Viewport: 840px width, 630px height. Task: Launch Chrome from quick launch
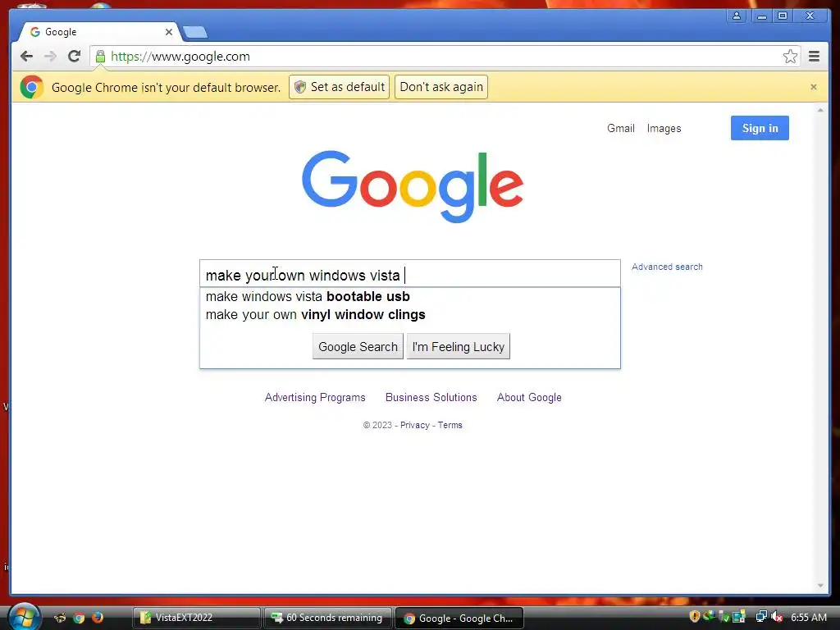(x=79, y=618)
